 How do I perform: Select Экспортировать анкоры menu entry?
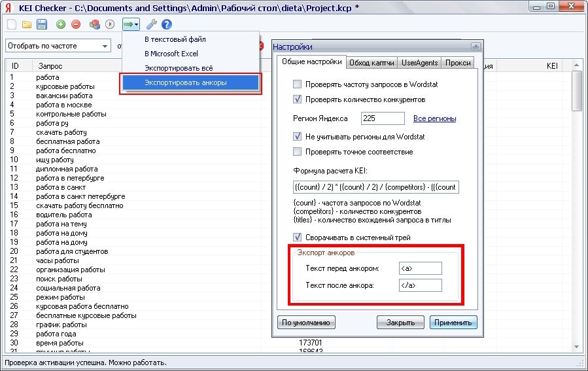190,82
